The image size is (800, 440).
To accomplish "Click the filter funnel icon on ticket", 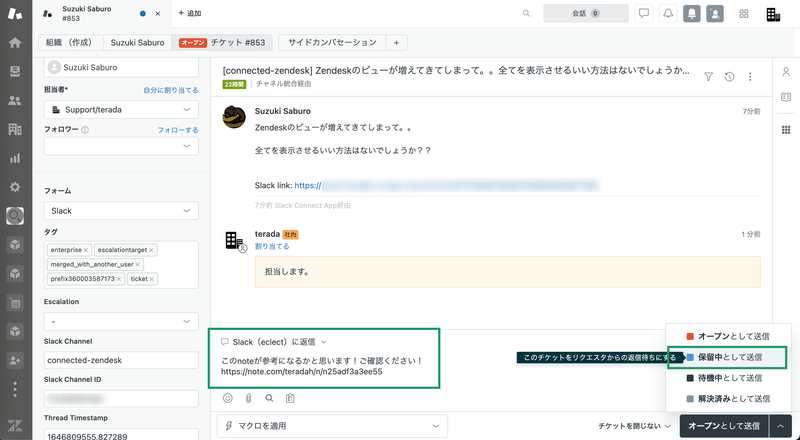I will [x=708, y=77].
